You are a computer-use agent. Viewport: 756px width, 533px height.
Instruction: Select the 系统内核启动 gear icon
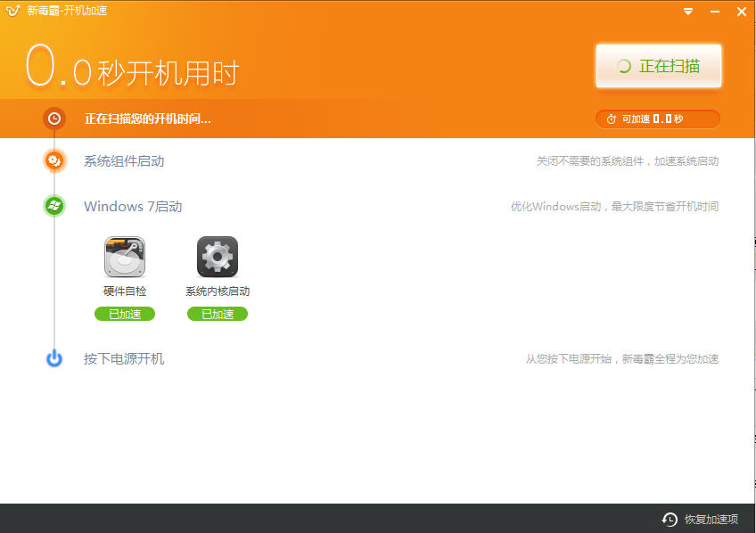[218, 257]
